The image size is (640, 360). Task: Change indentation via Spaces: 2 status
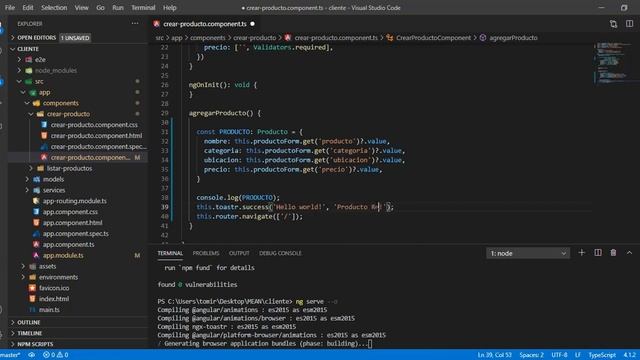(x=531, y=355)
